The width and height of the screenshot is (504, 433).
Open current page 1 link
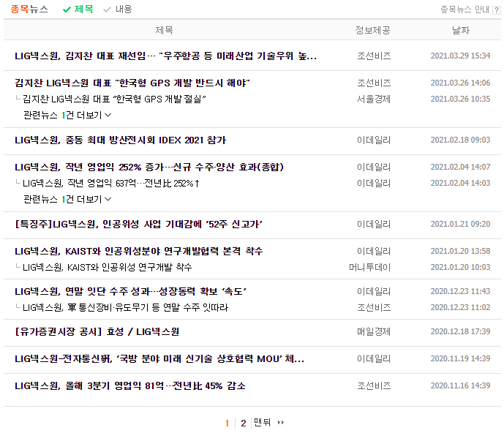227,423
